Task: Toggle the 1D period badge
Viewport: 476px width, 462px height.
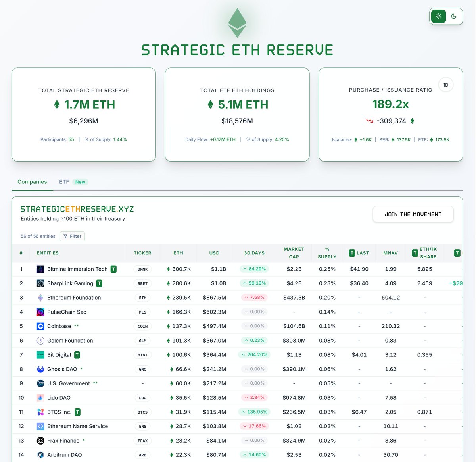Action: coord(446,85)
